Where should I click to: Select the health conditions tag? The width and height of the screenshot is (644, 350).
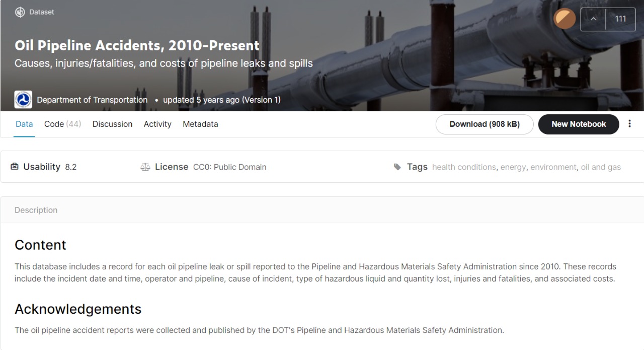464,167
